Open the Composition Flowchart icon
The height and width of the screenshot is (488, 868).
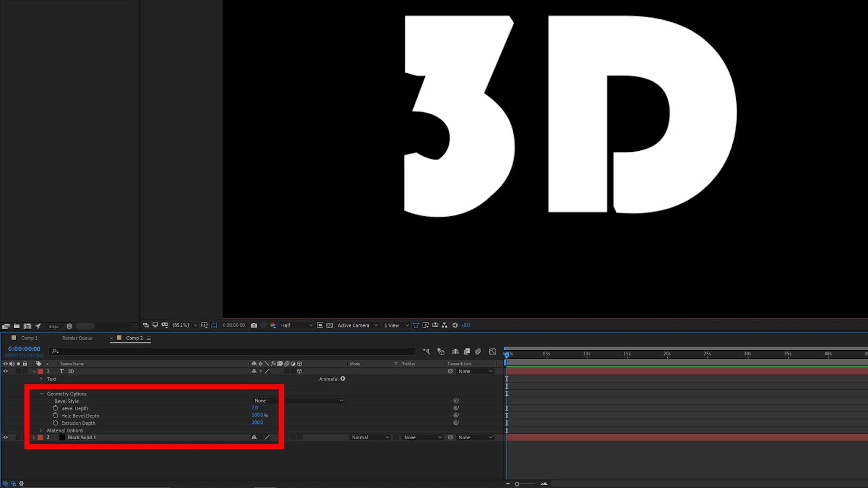[x=445, y=325]
